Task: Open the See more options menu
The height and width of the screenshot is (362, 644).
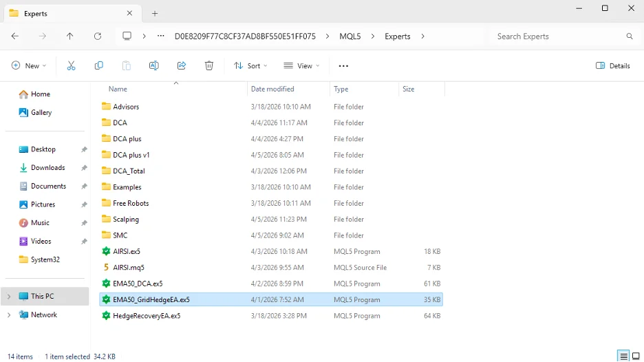Action: click(x=343, y=65)
